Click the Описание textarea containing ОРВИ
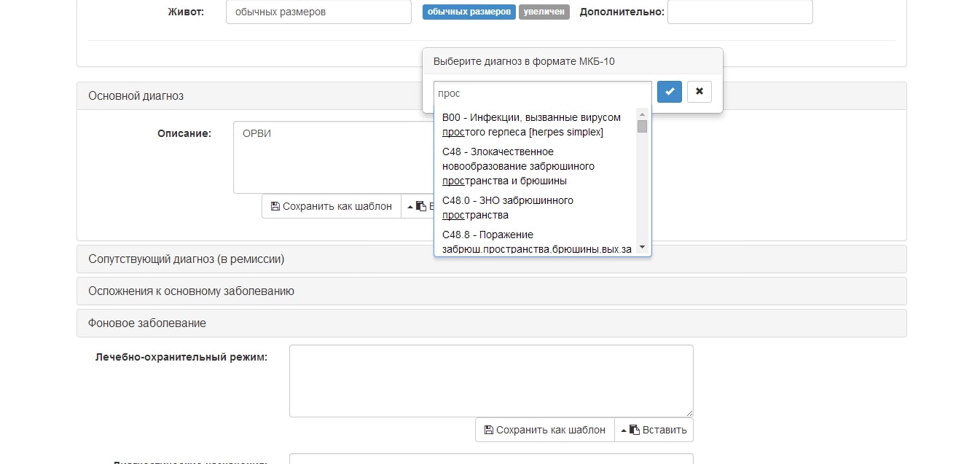 click(334, 157)
